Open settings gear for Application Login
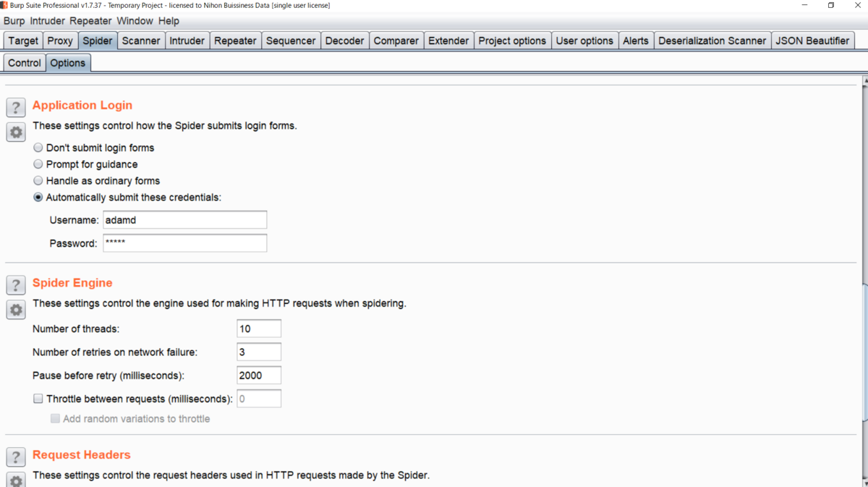Image resolution: width=868 pixels, height=487 pixels. tap(16, 132)
